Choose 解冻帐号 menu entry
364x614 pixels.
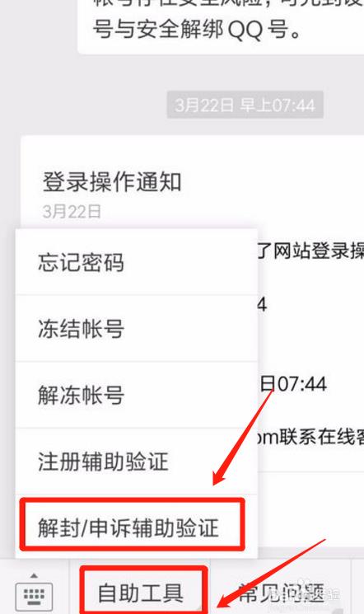(x=136, y=395)
